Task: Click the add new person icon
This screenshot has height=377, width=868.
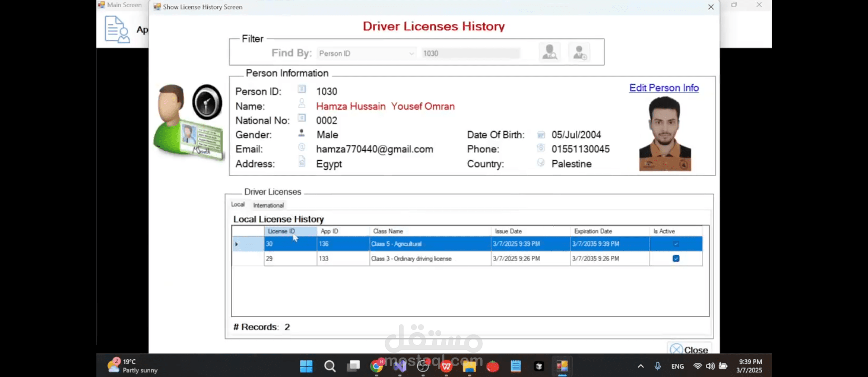Action: [x=579, y=52]
